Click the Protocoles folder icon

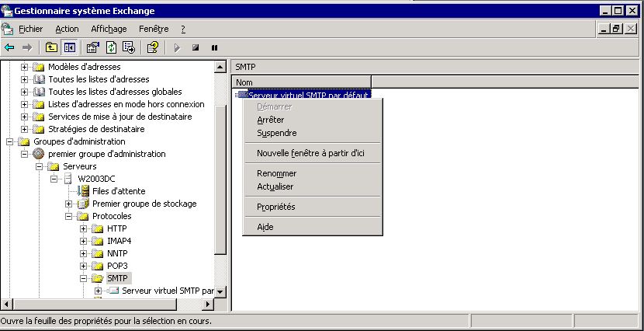(x=83, y=216)
